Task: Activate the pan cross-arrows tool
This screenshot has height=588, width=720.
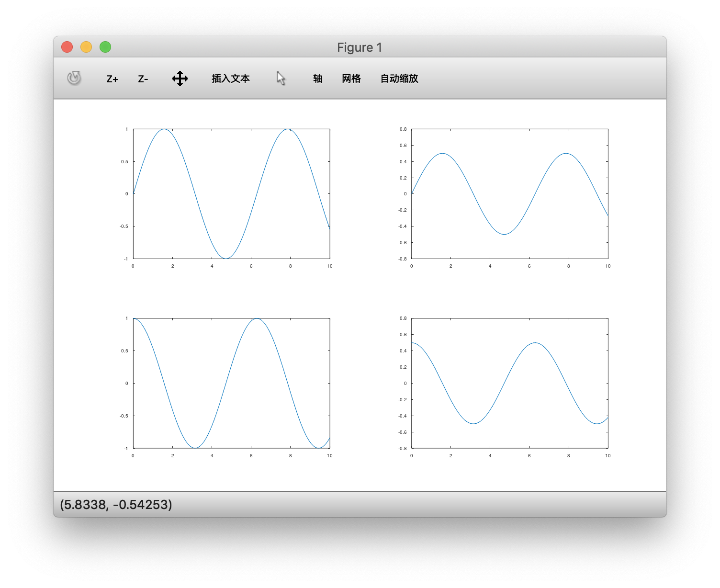Action: point(180,79)
